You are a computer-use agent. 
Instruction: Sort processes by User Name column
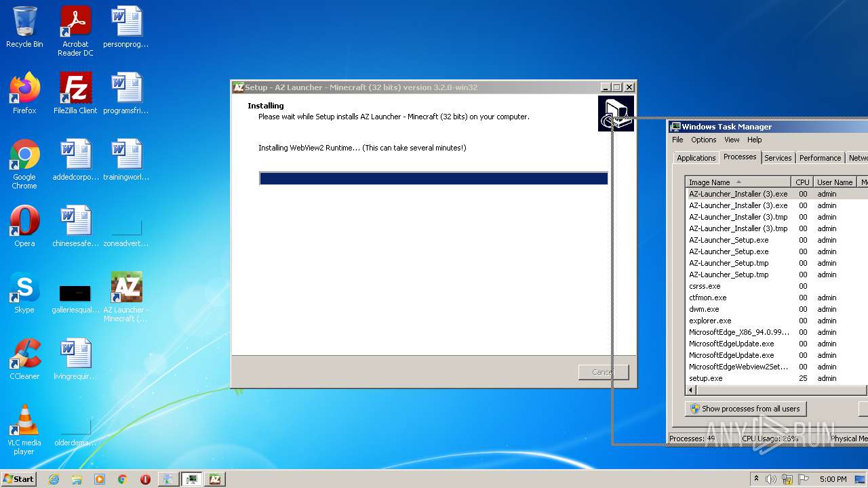pyautogui.click(x=835, y=182)
